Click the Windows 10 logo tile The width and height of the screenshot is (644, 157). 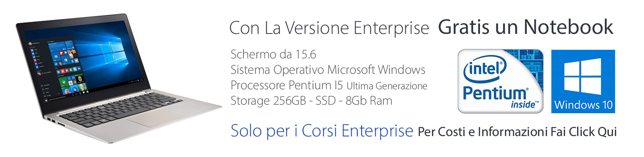point(583,82)
